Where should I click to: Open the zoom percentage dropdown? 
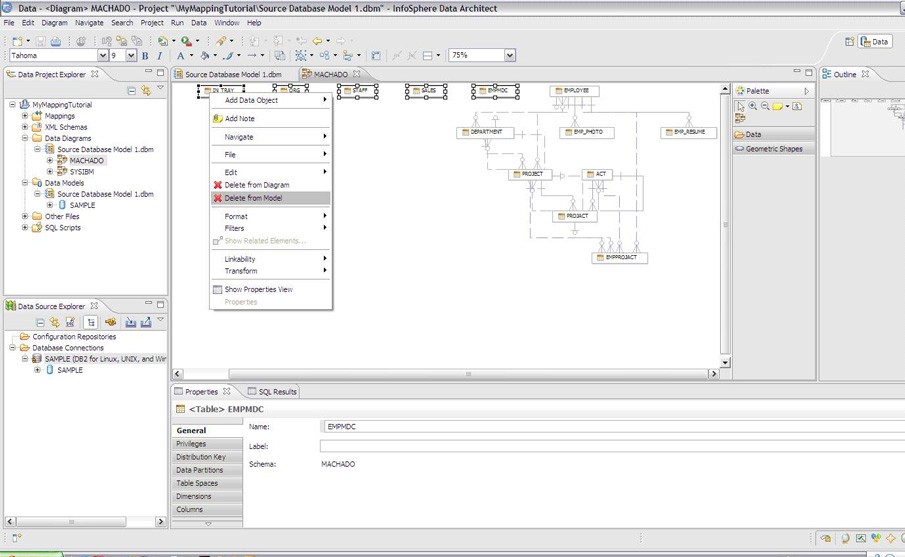(510, 56)
